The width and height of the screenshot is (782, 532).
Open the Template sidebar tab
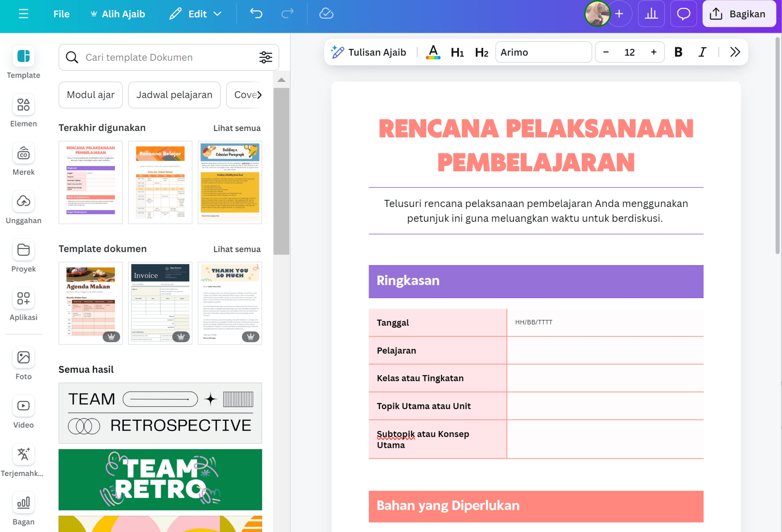[24, 63]
